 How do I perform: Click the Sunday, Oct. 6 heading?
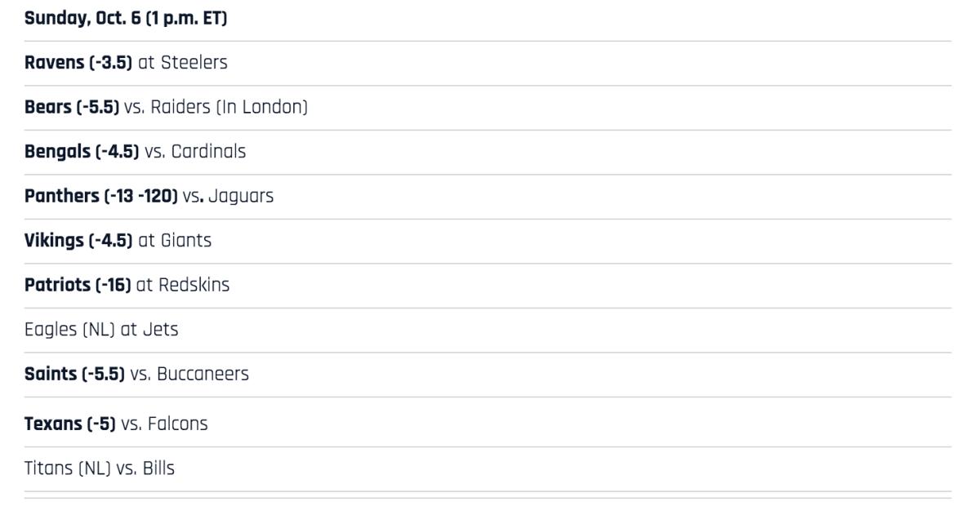pos(126,19)
